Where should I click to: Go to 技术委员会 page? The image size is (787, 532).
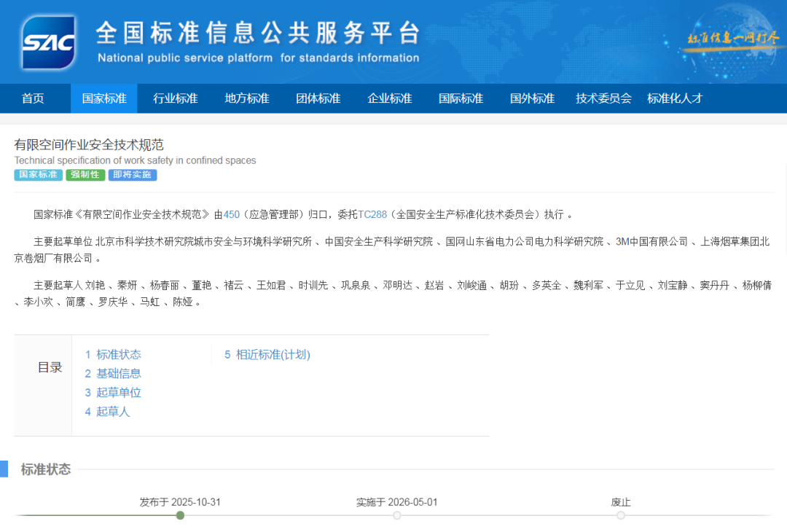(603, 98)
